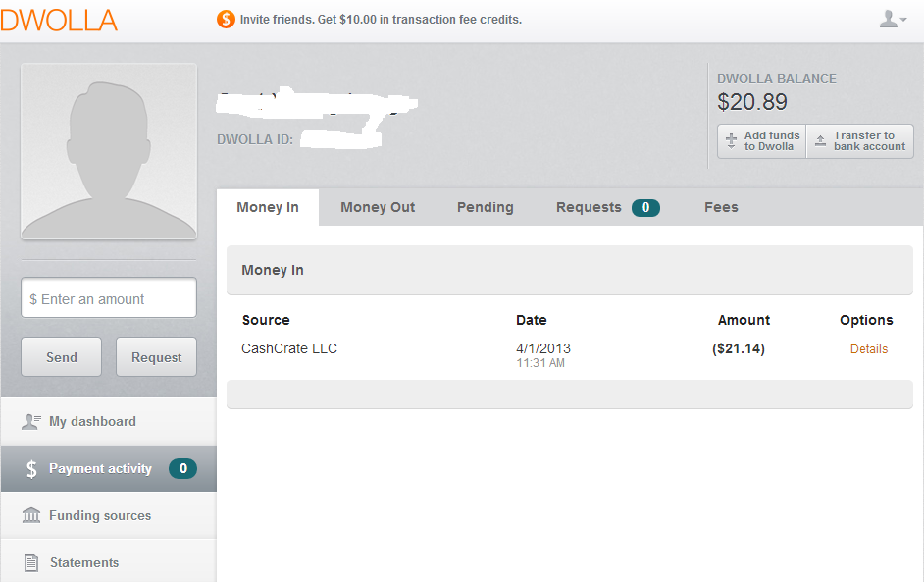This screenshot has height=582, width=924.
Task: Click the Payment activity dollar icon
Action: 31,469
